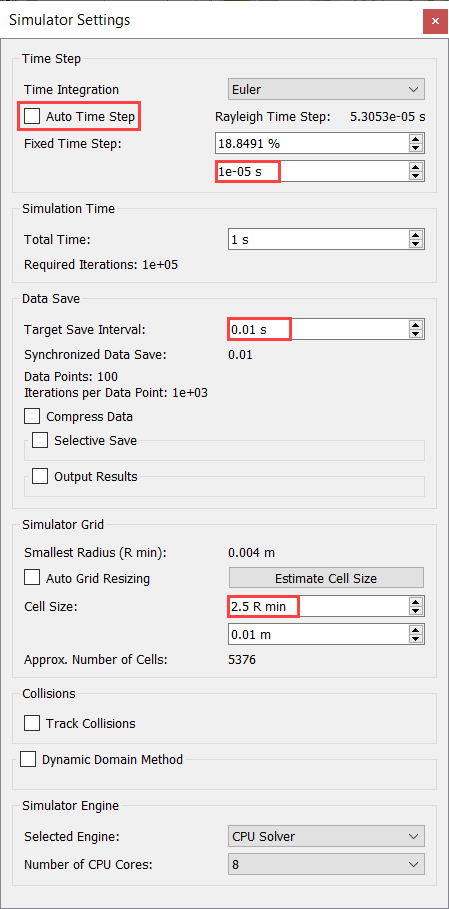Viewport: 449px width, 909px height.
Task: Enable Track Collisions checkbox
Action: point(32,723)
